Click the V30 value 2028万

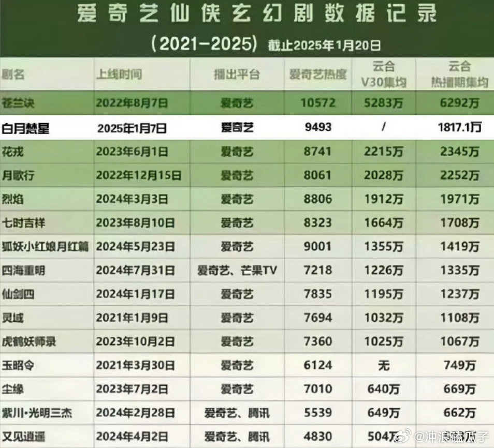coord(383,175)
